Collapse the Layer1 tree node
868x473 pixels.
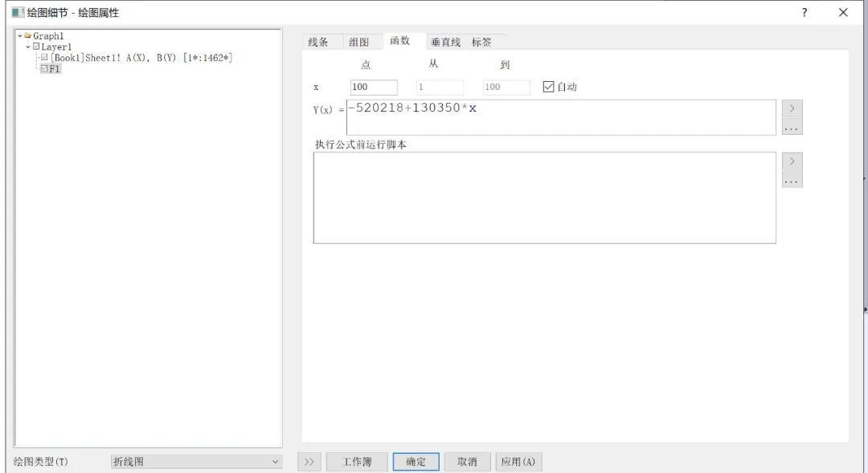point(28,47)
